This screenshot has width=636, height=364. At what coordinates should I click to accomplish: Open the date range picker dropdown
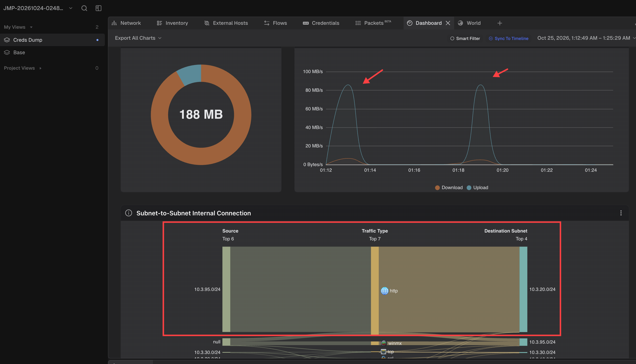[x=586, y=38]
